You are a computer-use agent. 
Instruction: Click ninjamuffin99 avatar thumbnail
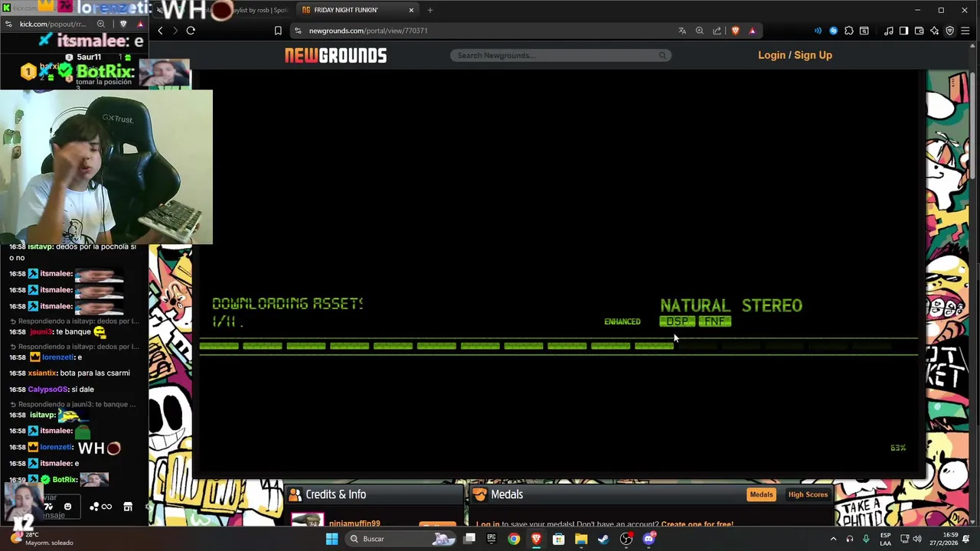point(308,520)
